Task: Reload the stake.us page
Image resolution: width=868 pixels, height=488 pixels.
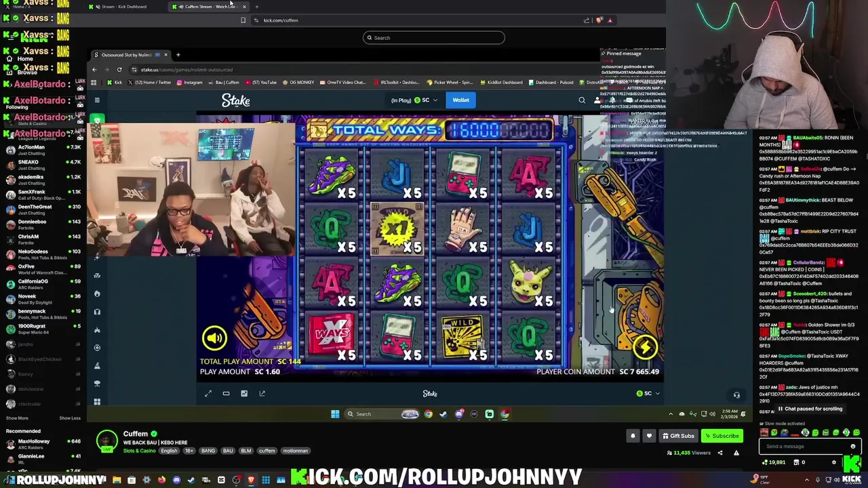Action: point(119,69)
